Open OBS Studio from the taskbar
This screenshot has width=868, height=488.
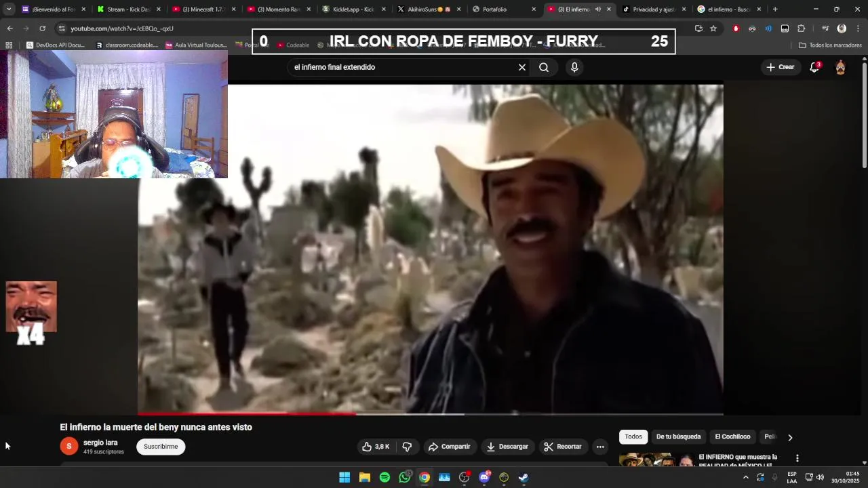pyautogui.click(x=465, y=477)
